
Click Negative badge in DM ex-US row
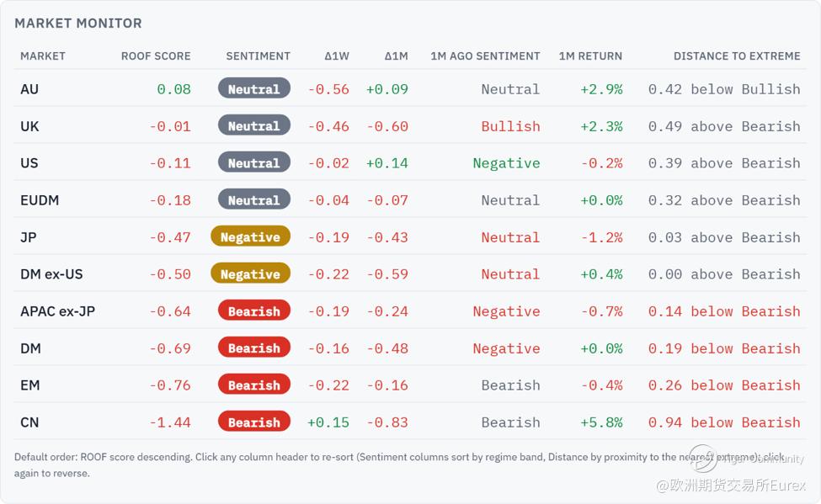click(x=250, y=273)
